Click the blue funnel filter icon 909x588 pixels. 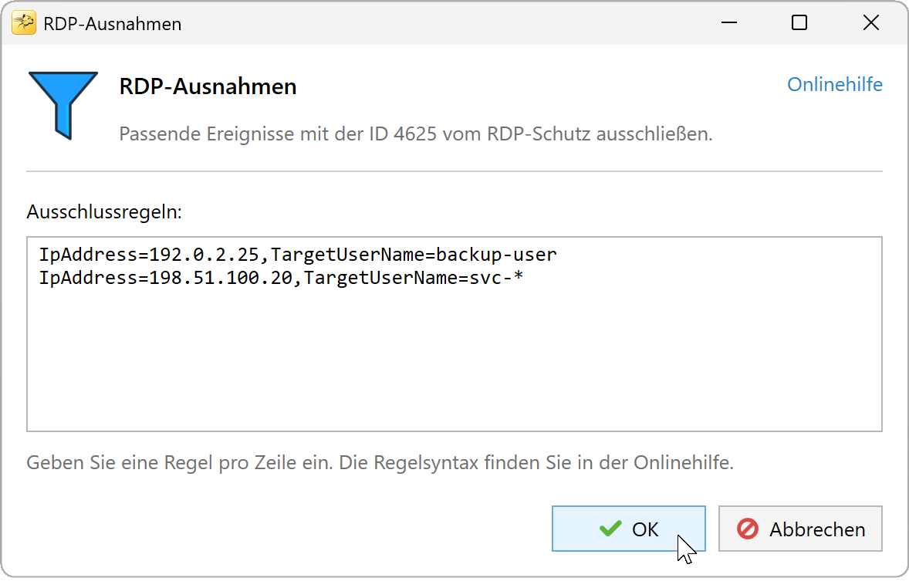(x=63, y=106)
